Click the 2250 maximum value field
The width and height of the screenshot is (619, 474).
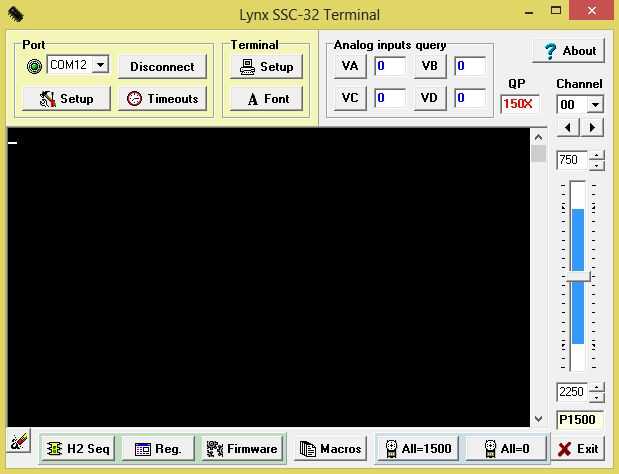point(572,392)
